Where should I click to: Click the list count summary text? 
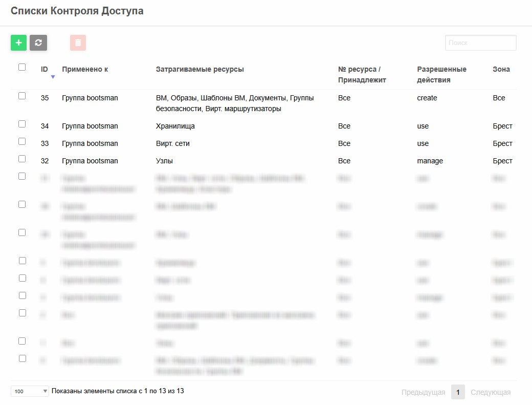(x=118, y=391)
